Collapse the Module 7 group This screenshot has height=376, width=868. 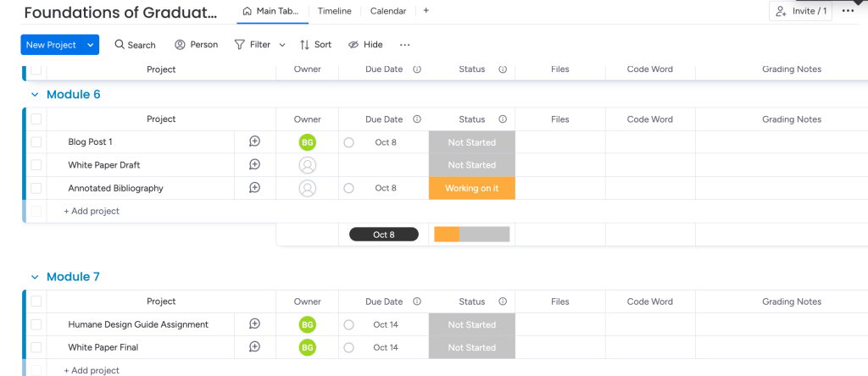35,277
